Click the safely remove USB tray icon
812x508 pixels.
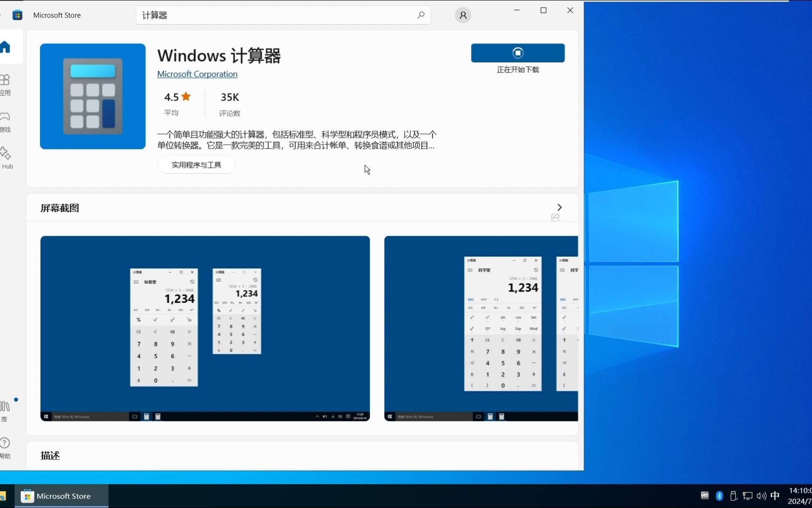(734, 496)
